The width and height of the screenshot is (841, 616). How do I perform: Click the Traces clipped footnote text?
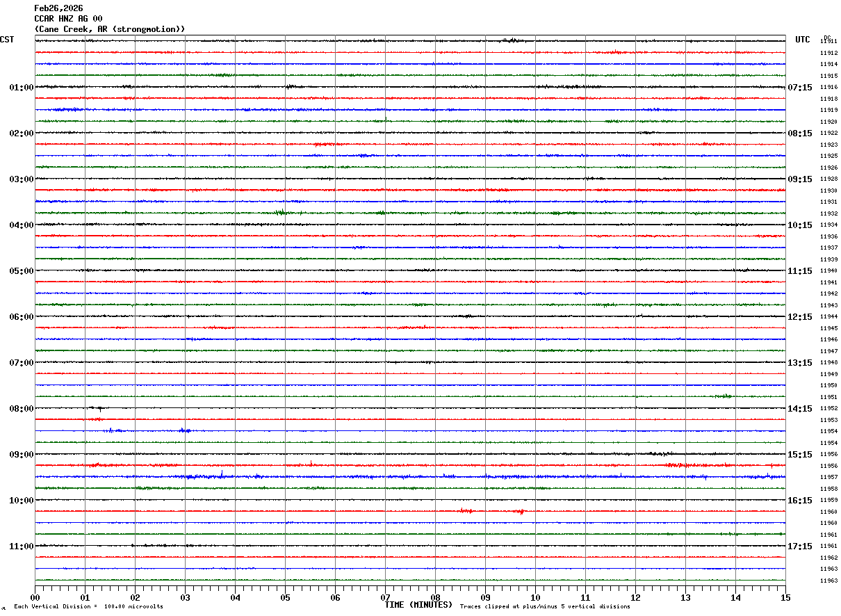pos(545,607)
